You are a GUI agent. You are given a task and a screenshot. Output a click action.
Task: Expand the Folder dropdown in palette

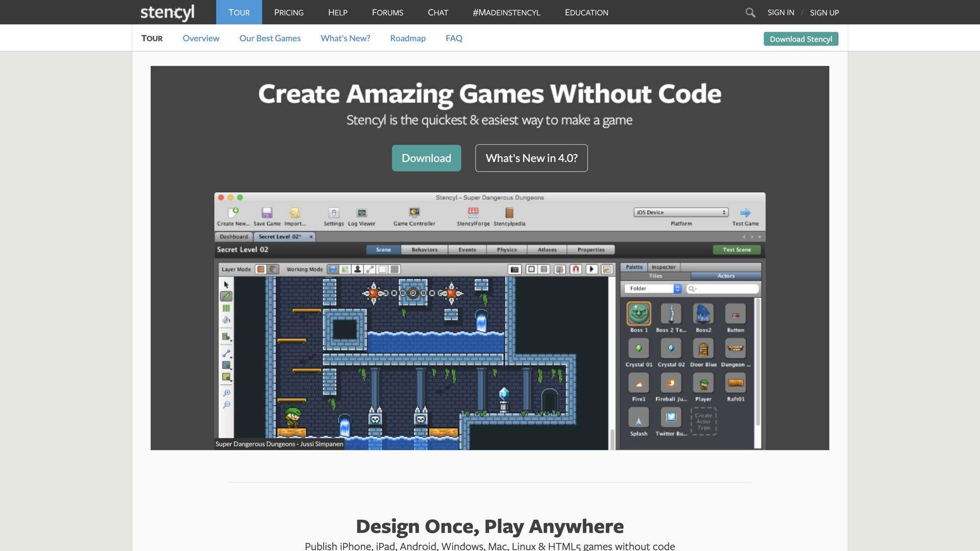coord(653,289)
